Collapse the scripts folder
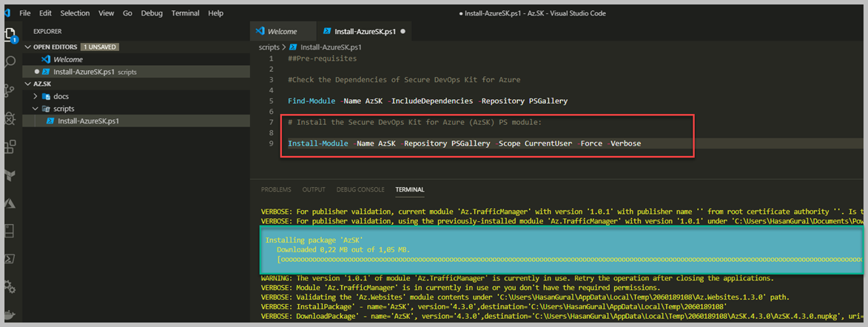 click(36, 109)
